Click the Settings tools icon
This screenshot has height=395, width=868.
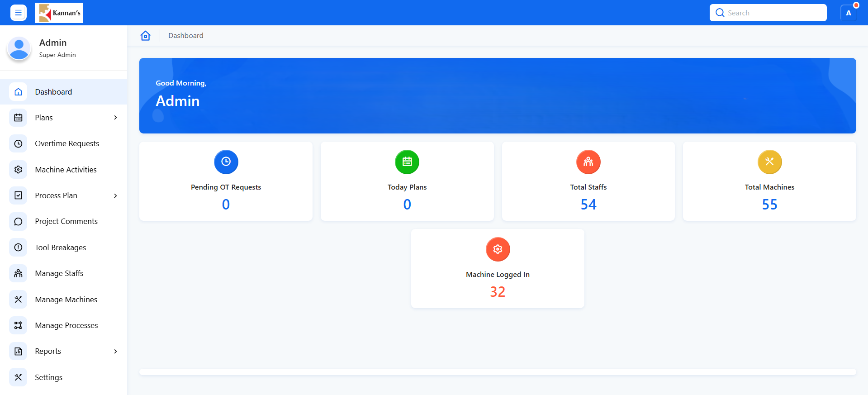18,377
